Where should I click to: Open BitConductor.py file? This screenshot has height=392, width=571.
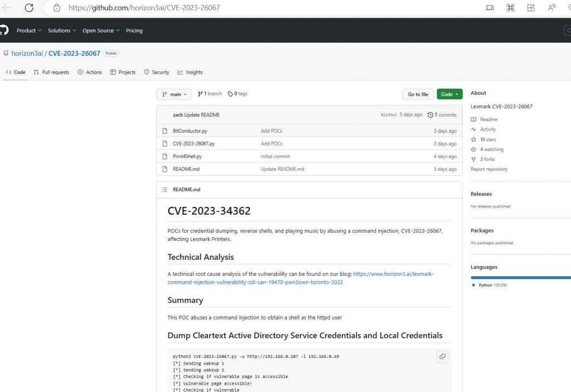pos(190,131)
